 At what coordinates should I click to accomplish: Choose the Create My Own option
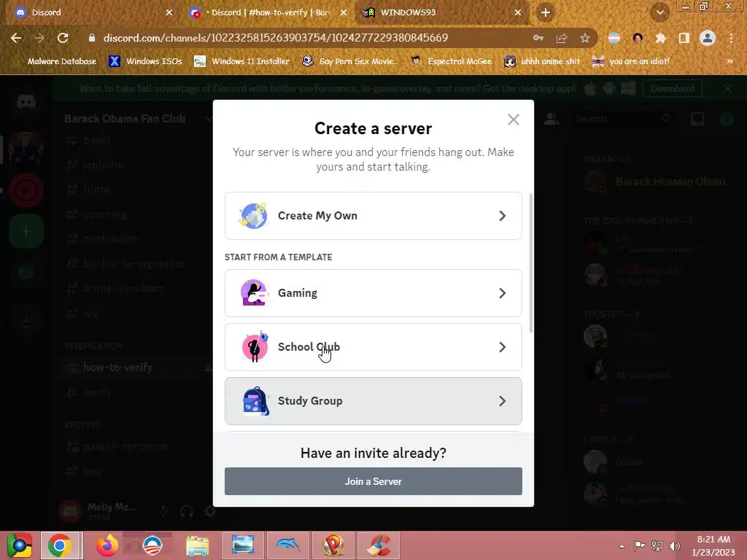coord(373,216)
